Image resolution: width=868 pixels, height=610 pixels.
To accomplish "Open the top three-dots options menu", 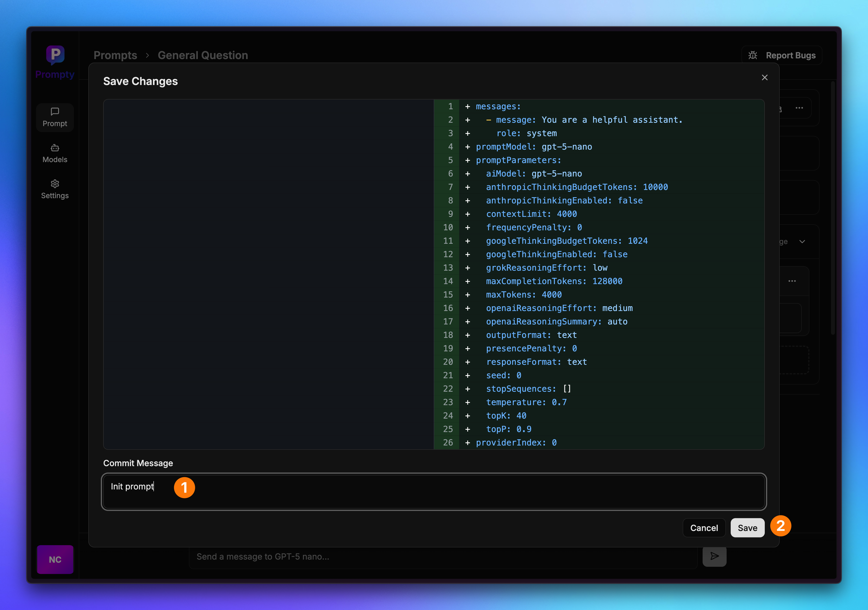I will [799, 108].
